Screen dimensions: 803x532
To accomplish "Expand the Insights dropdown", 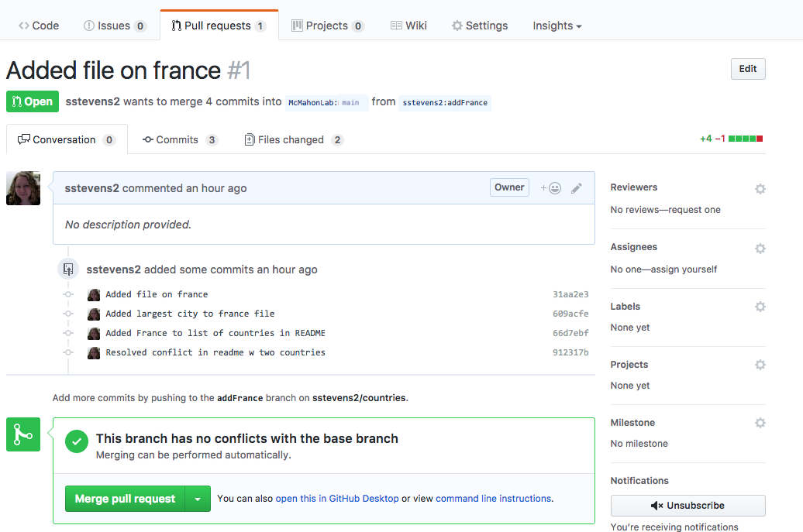I will pos(557,26).
